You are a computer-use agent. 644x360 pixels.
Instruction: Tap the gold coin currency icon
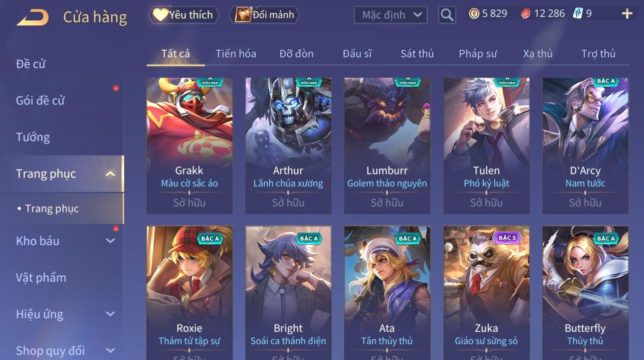coord(474,14)
